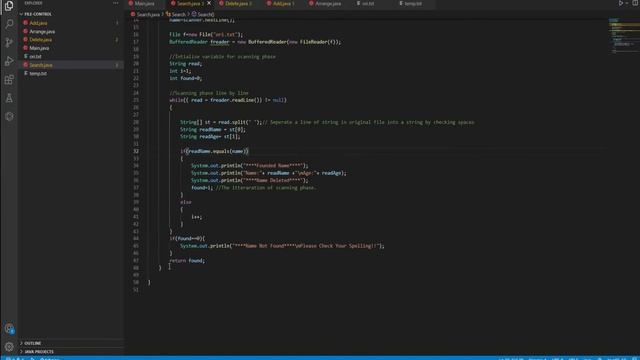Image resolution: width=640 pixels, height=360 pixels.
Task: Open the Source Control view
Action: click(x=9, y=42)
